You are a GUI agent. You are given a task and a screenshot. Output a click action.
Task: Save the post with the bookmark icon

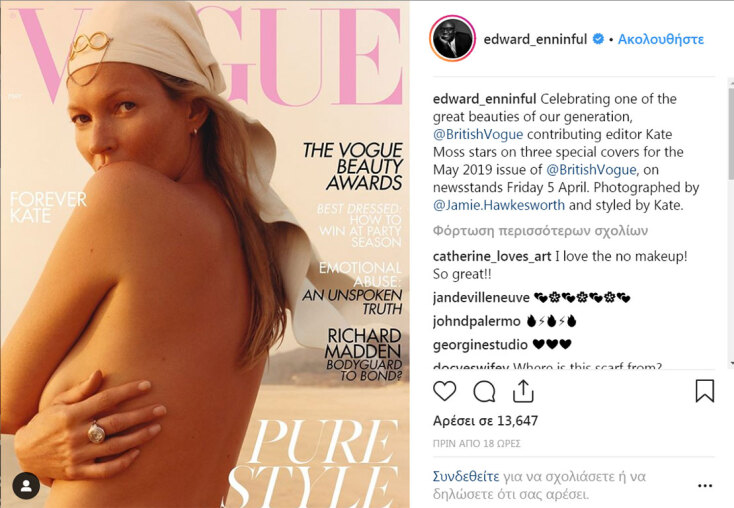(705, 391)
